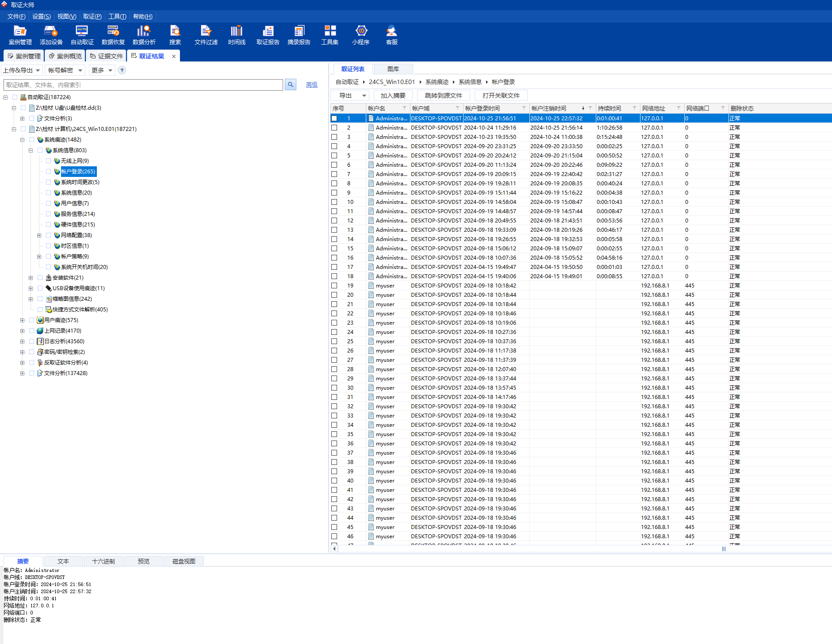Open 数据恢复 tool
The width and height of the screenshot is (832, 644).
(113, 35)
